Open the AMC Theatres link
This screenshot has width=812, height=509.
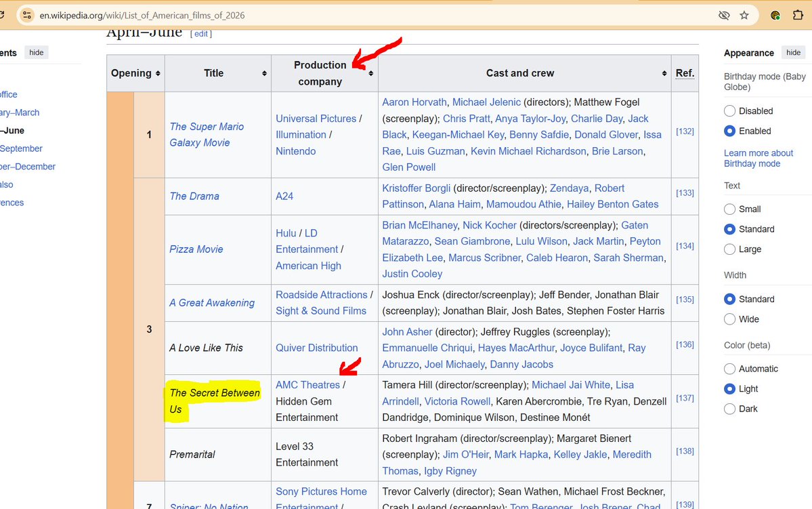(x=307, y=385)
